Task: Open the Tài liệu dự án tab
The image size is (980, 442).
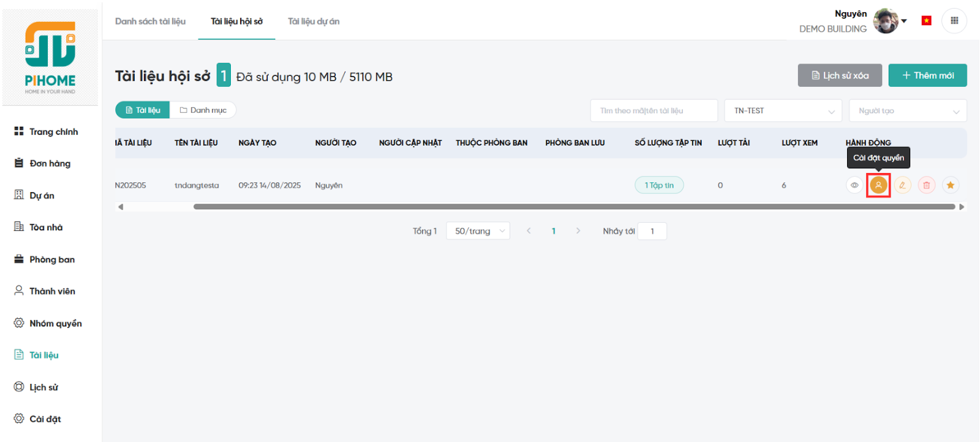Action: [314, 21]
